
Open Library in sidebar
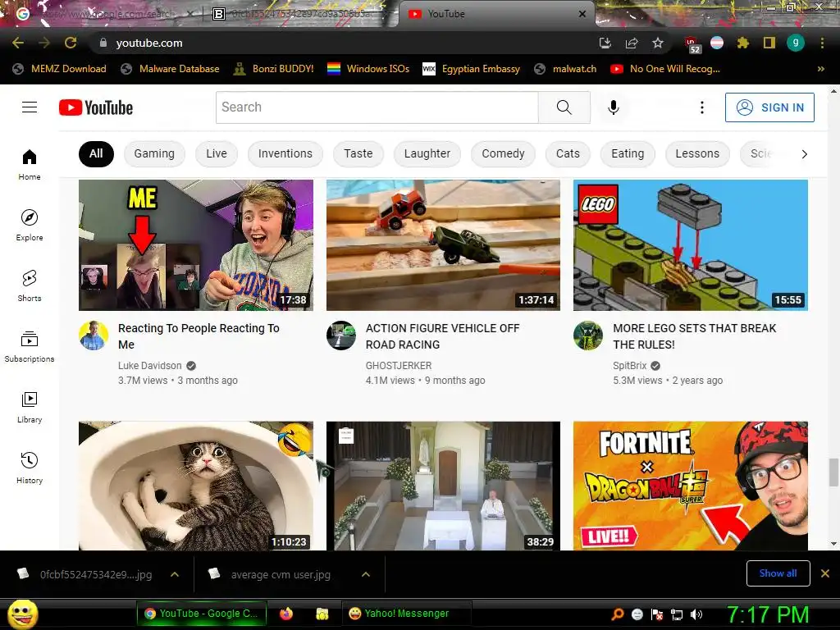[x=30, y=407]
